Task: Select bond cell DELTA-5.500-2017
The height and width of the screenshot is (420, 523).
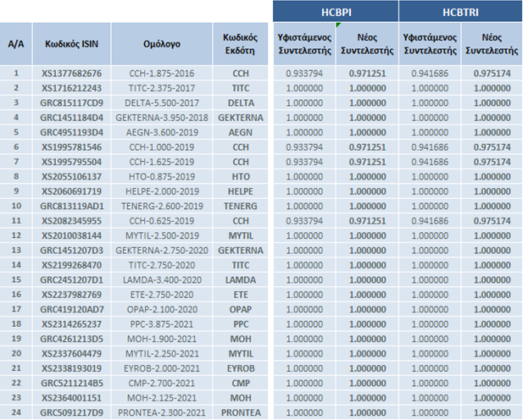Action: pos(162,103)
